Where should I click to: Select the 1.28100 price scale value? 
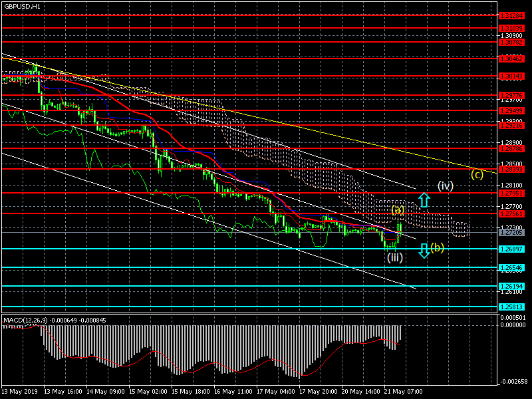tap(511, 186)
